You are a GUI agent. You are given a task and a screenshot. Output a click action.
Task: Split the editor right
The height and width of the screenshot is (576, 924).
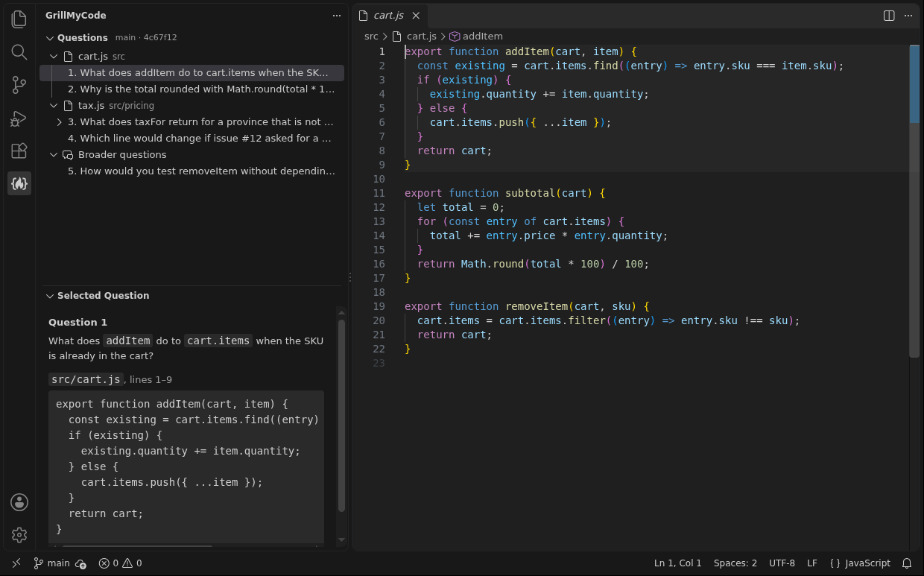[x=889, y=16]
